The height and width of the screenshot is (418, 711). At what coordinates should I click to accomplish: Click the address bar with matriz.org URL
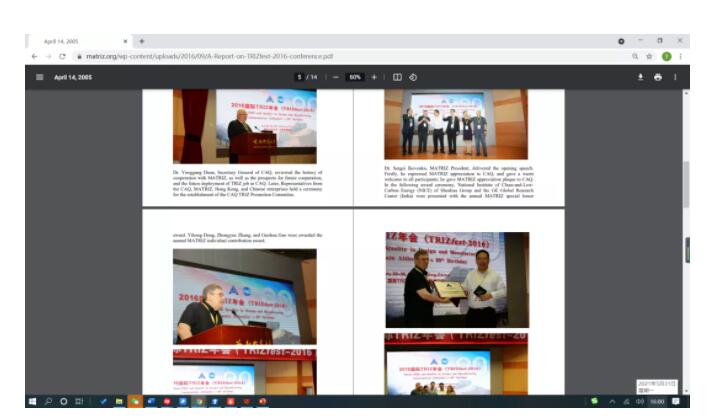[250, 57]
